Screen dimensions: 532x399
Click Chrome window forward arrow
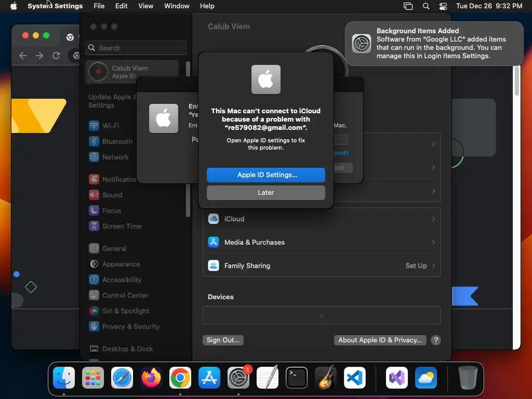point(39,56)
